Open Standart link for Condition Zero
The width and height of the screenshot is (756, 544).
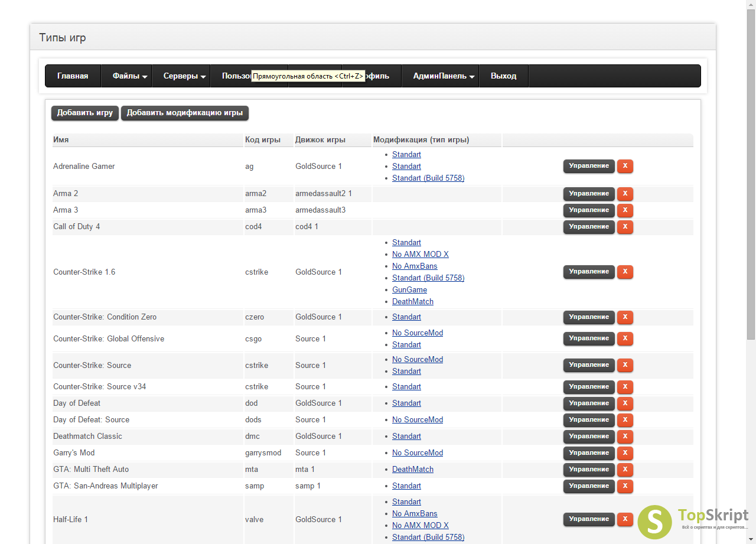pyautogui.click(x=406, y=317)
